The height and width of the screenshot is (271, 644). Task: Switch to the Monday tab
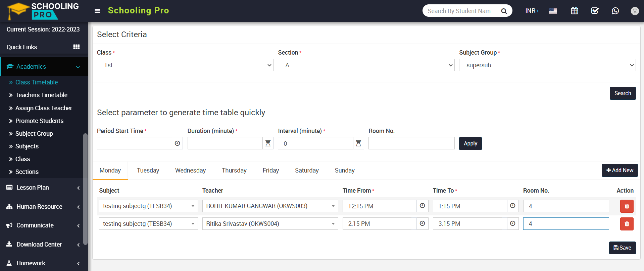click(x=110, y=171)
